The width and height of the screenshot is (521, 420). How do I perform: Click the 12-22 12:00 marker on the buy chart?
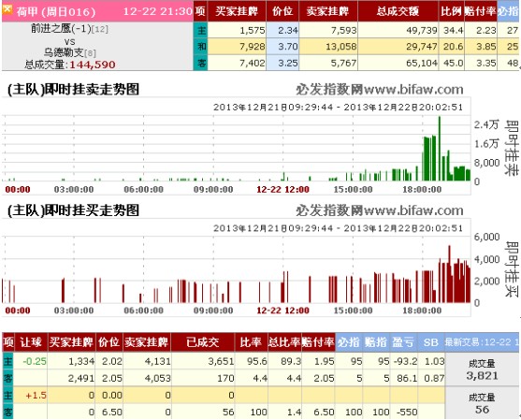pos(282,311)
